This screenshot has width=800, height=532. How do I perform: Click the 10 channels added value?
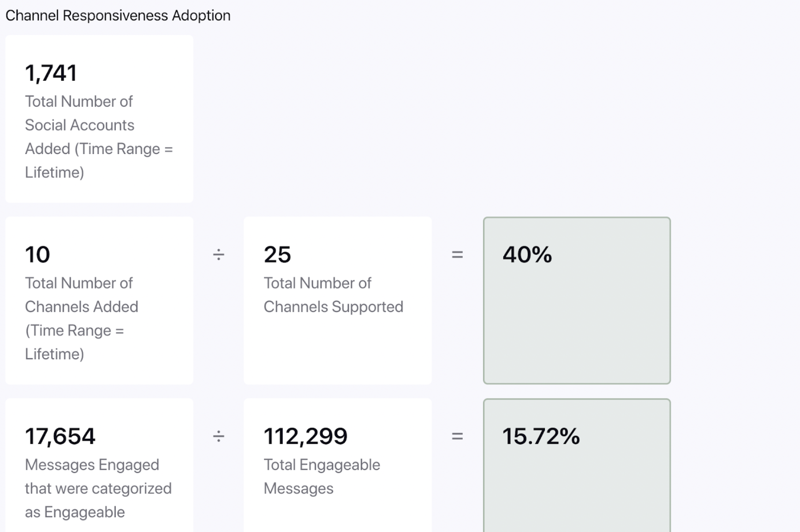37,254
